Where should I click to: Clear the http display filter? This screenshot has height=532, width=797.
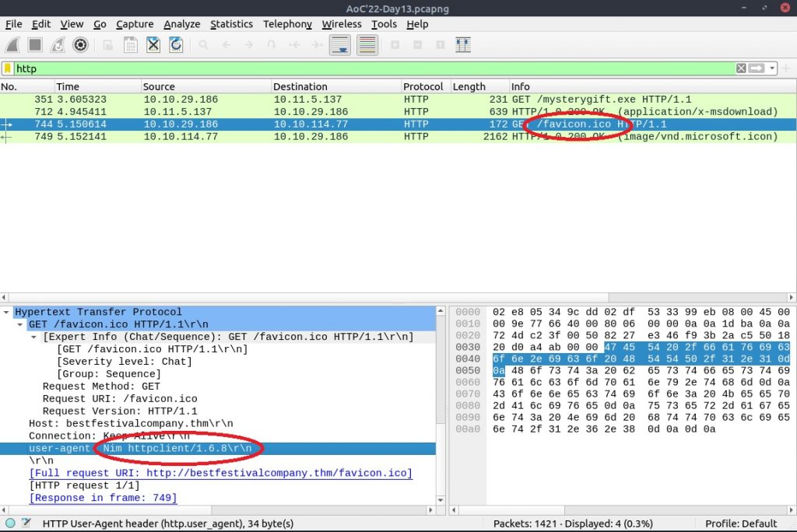pyautogui.click(x=742, y=68)
